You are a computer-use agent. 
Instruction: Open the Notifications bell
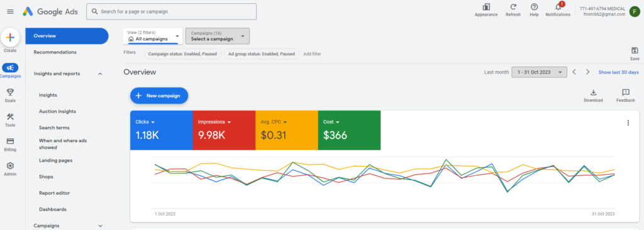pyautogui.click(x=558, y=7)
